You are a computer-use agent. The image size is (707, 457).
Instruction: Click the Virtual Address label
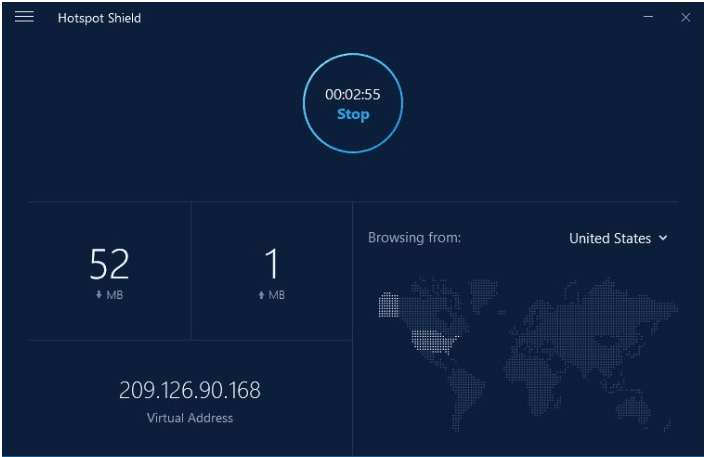190,418
